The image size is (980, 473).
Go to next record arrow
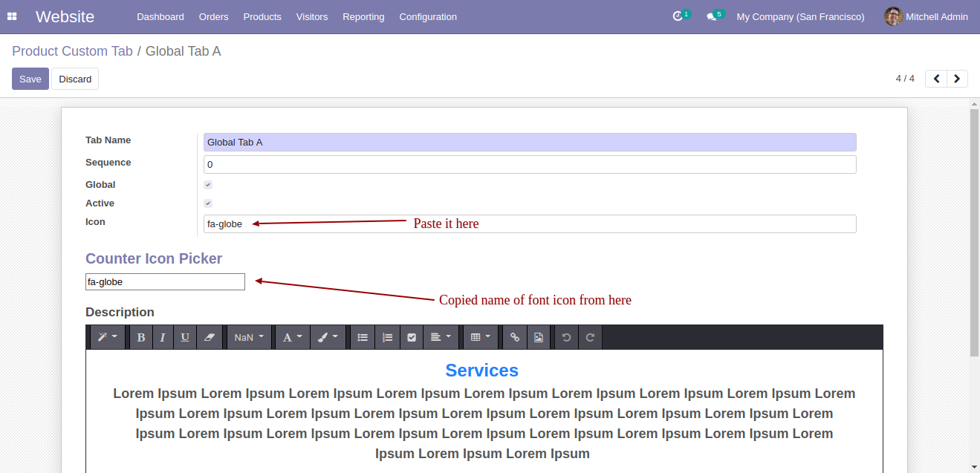(957, 79)
